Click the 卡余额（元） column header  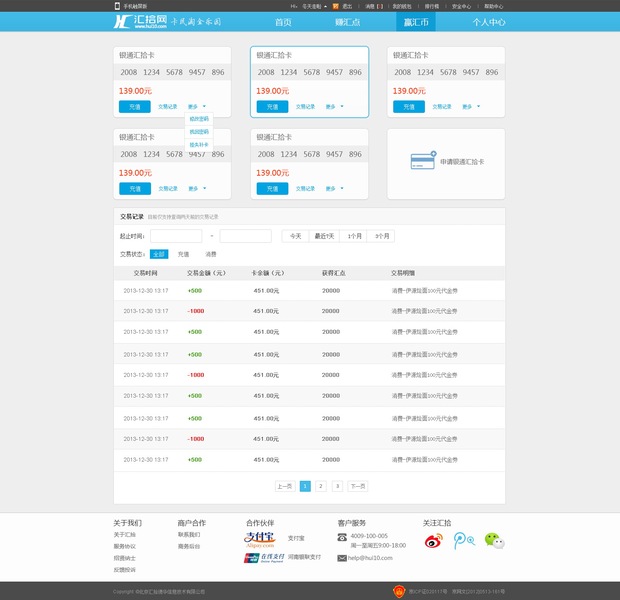pos(268,273)
